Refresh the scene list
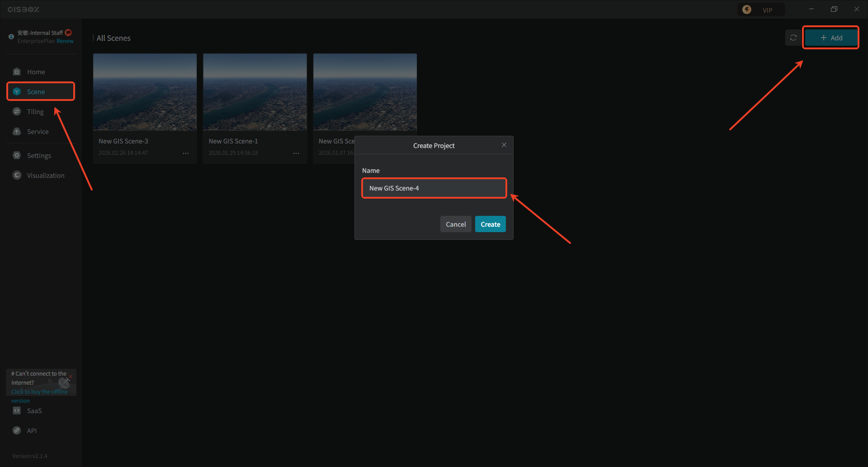This screenshot has width=868, height=467. click(x=793, y=38)
